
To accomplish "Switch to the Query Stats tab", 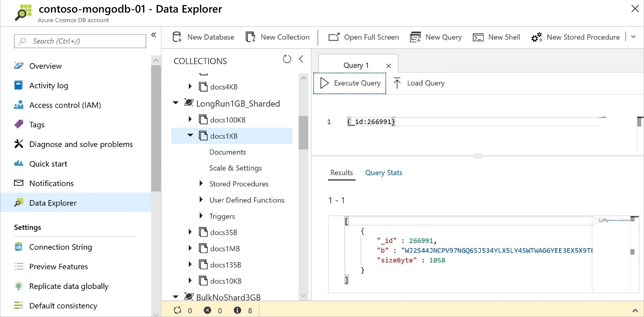I will 384,172.
